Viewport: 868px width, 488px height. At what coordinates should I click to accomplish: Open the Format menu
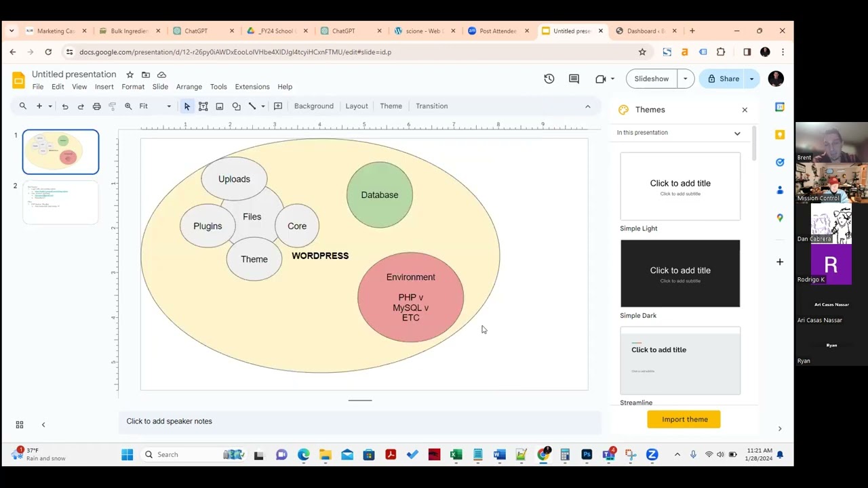pyautogui.click(x=133, y=87)
